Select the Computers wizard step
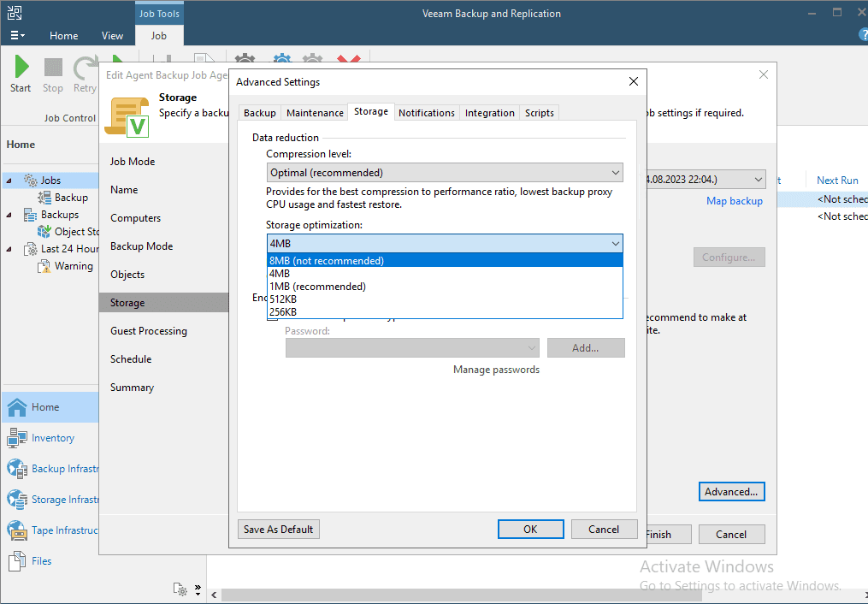Image resolution: width=868 pixels, height=604 pixels. pos(136,218)
